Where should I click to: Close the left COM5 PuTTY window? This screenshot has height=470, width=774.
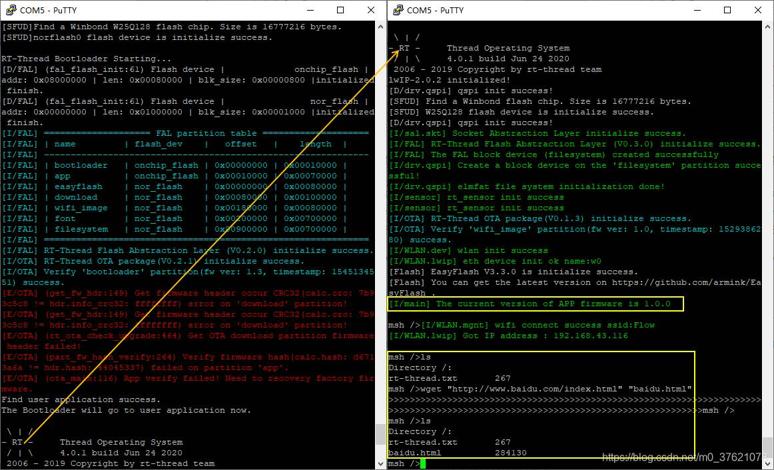(371, 10)
